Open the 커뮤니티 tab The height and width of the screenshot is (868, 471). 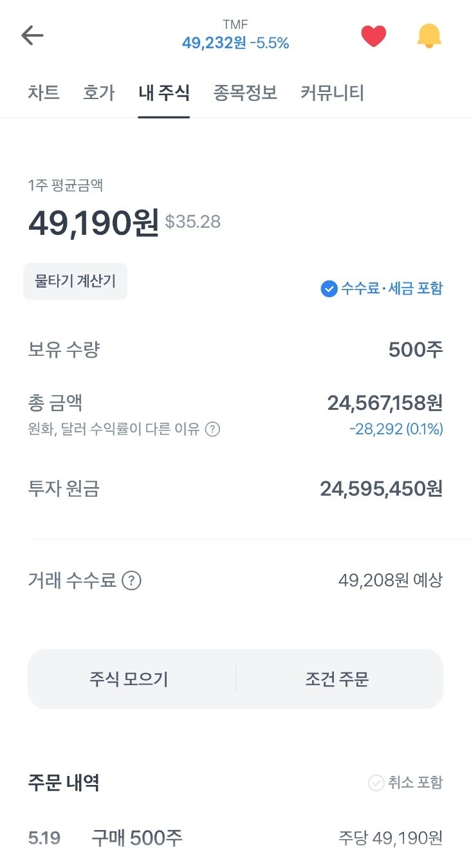[x=332, y=93]
